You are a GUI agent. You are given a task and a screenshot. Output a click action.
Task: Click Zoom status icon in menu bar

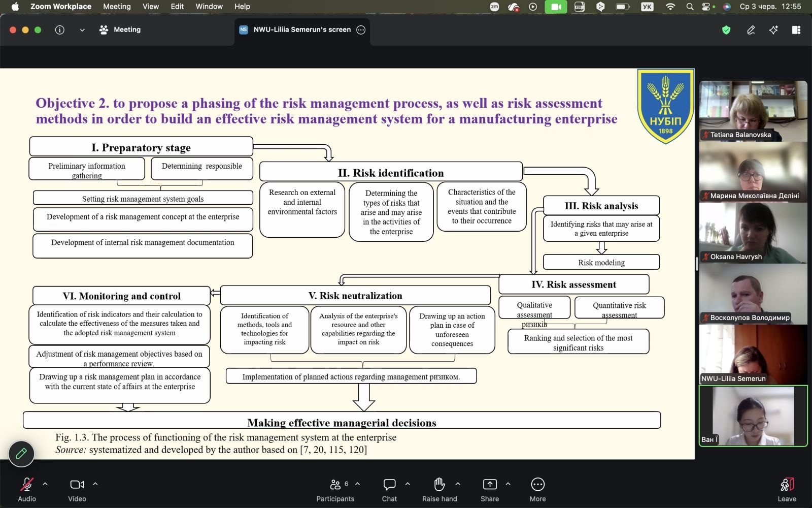point(494,7)
